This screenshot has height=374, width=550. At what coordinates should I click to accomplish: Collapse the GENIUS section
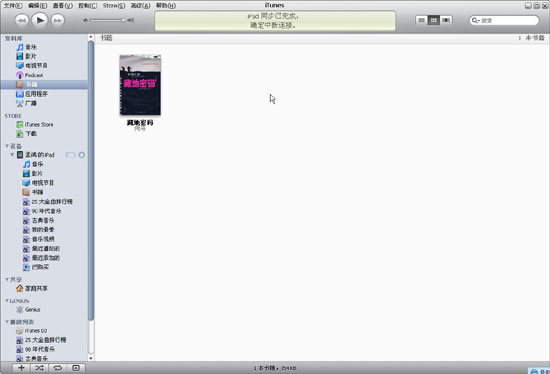(x=7, y=301)
